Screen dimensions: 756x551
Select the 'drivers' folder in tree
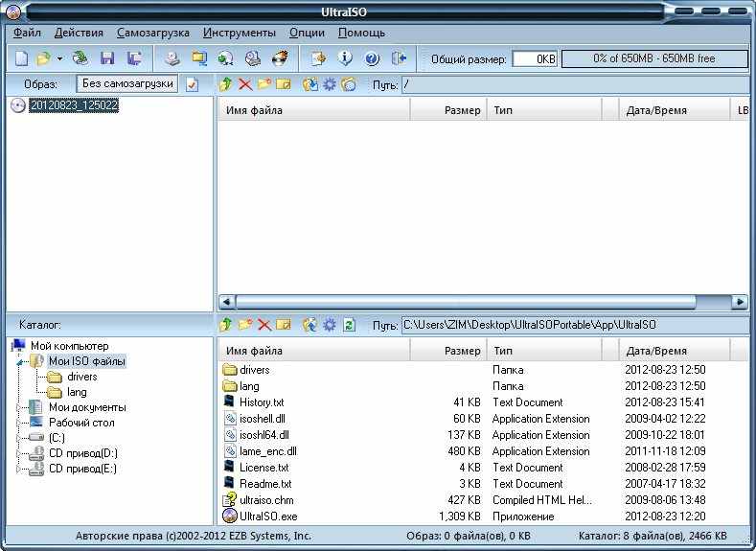point(82,377)
